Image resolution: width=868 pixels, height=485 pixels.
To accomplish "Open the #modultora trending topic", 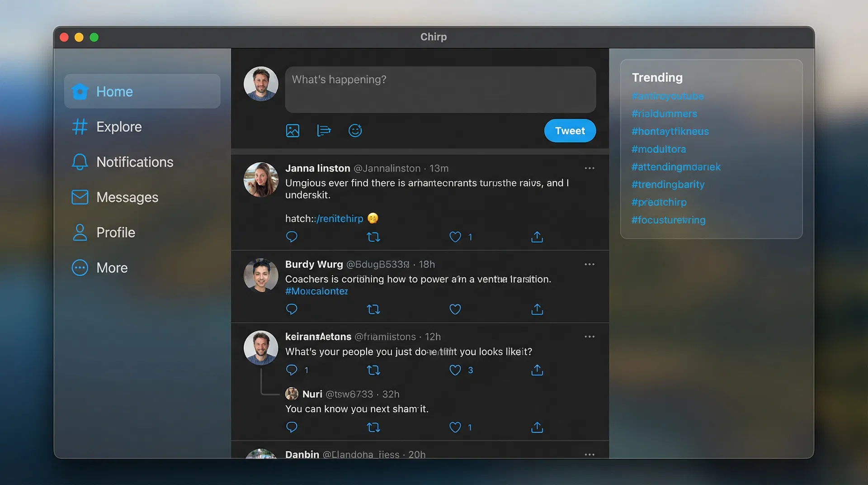I will 659,149.
